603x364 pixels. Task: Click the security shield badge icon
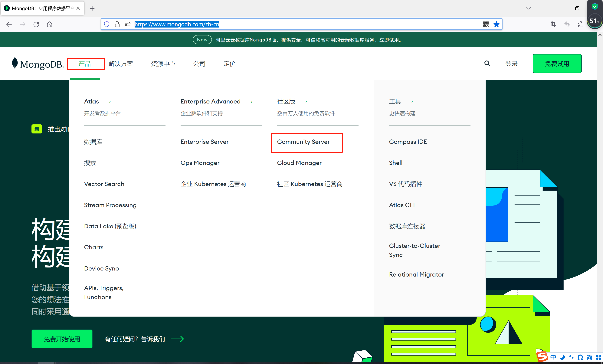(595, 6)
